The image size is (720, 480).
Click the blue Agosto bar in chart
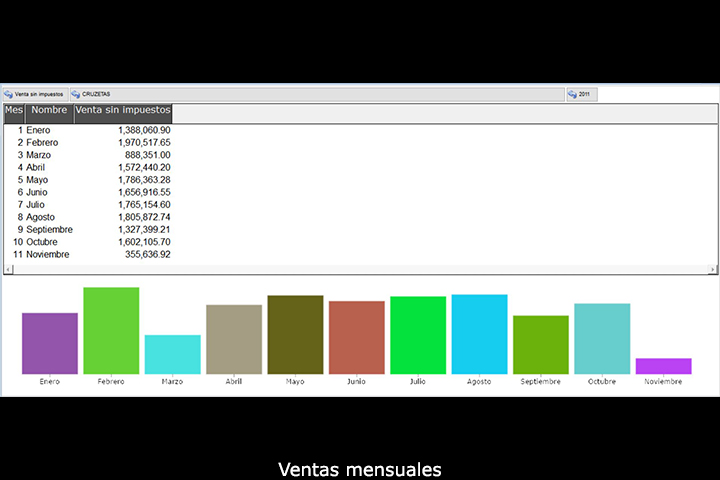pos(479,334)
